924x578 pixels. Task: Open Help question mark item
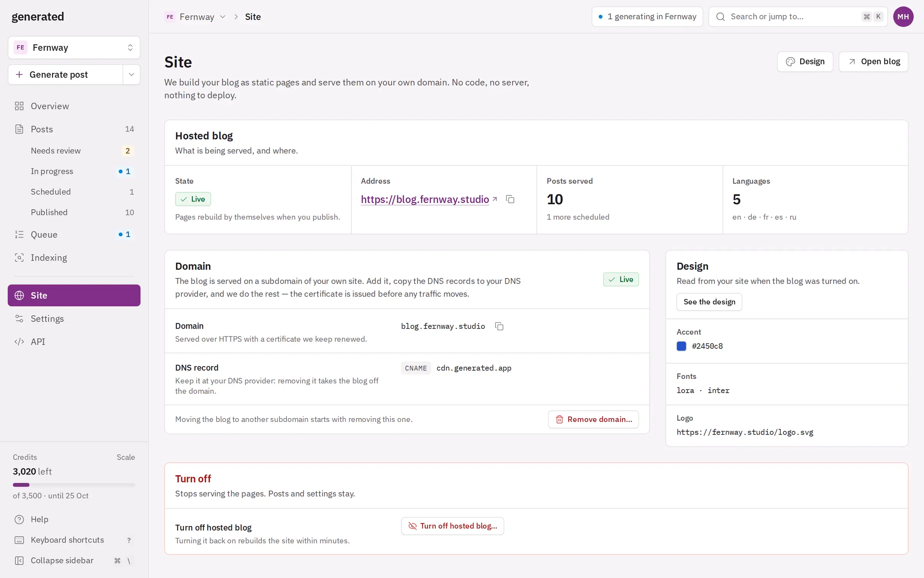tap(19, 519)
